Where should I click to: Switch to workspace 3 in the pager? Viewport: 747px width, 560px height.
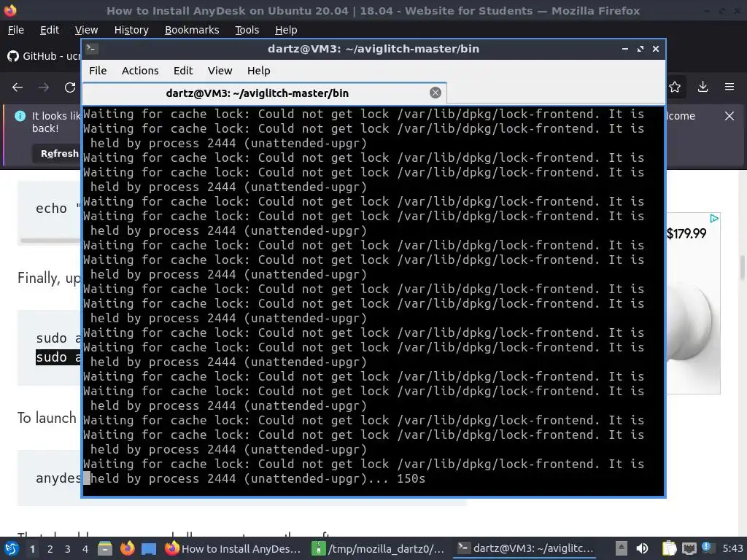pyautogui.click(x=68, y=549)
